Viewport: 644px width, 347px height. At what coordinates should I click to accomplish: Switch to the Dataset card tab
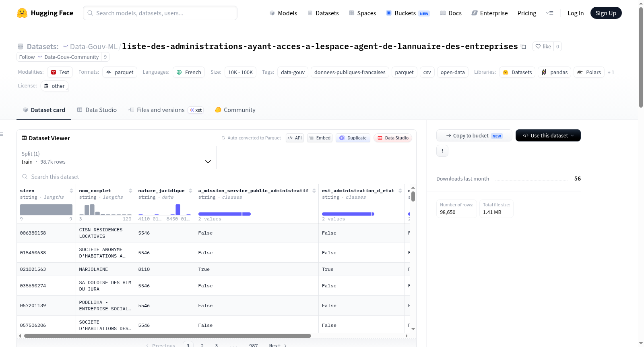coord(43,110)
